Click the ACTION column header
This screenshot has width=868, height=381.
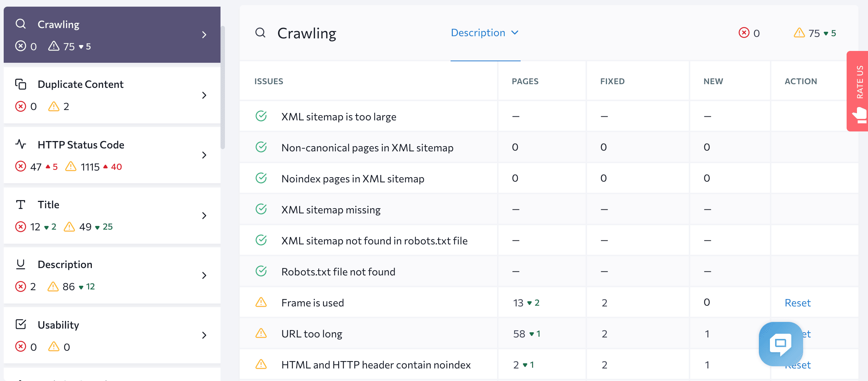point(801,81)
